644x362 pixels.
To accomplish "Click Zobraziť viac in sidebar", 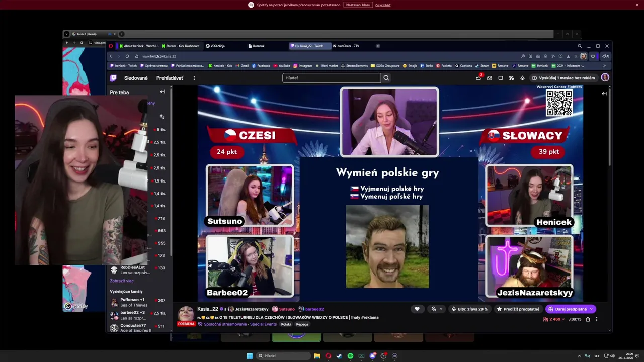I will [x=122, y=281].
